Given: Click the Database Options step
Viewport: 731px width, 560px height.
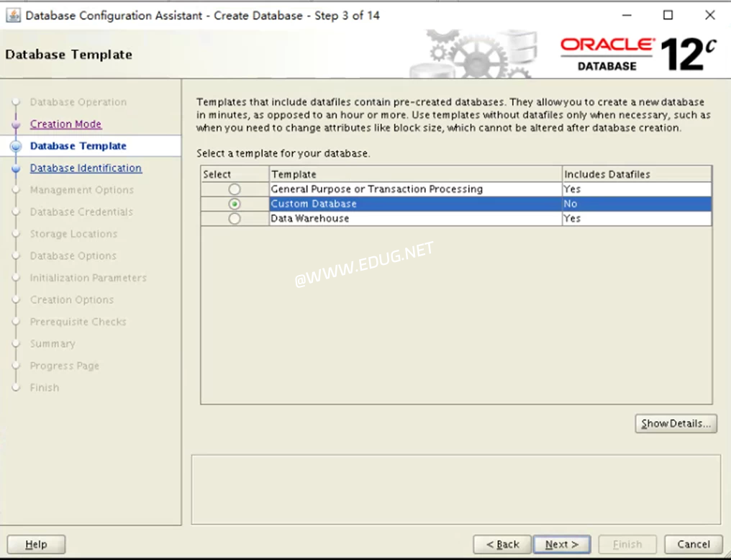Looking at the screenshot, I should pyautogui.click(x=73, y=256).
